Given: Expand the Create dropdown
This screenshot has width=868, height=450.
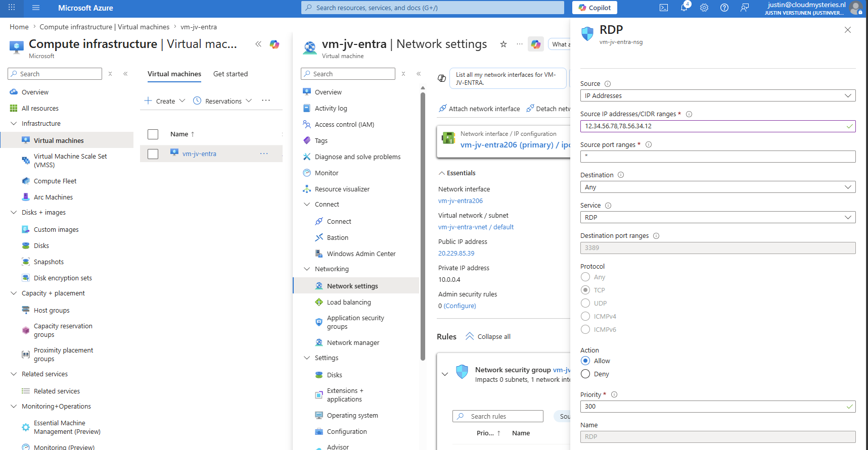Looking at the screenshot, I should pyautogui.click(x=165, y=101).
